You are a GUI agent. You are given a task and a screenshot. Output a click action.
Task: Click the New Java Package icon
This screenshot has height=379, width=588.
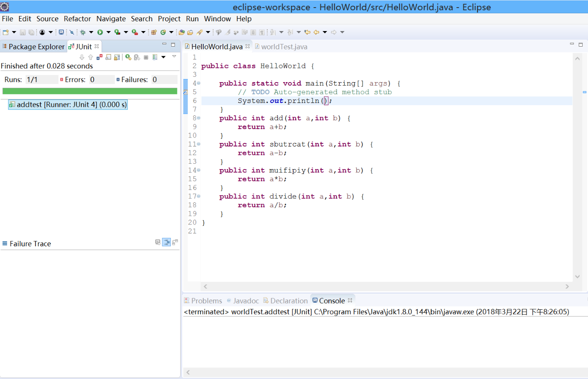click(x=154, y=32)
